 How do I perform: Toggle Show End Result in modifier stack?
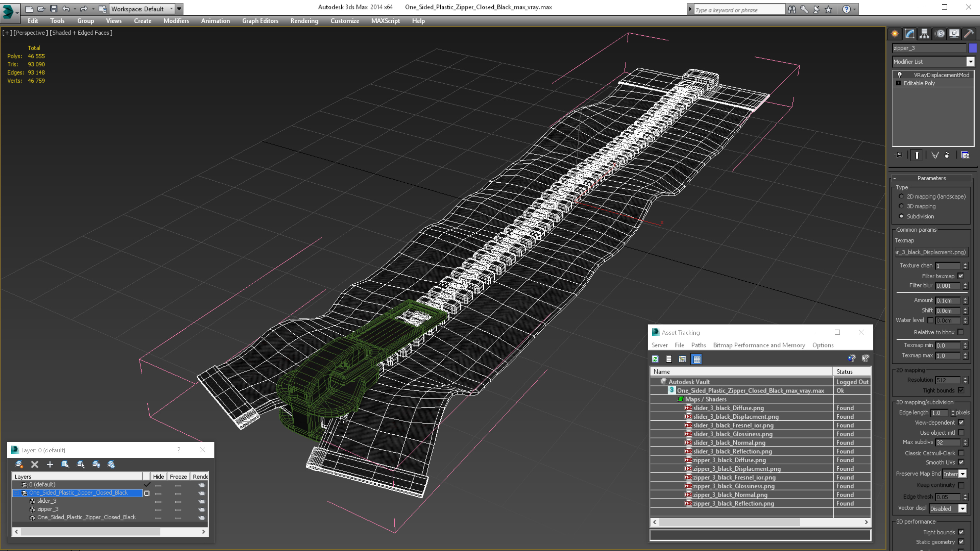[x=917, y=155]
